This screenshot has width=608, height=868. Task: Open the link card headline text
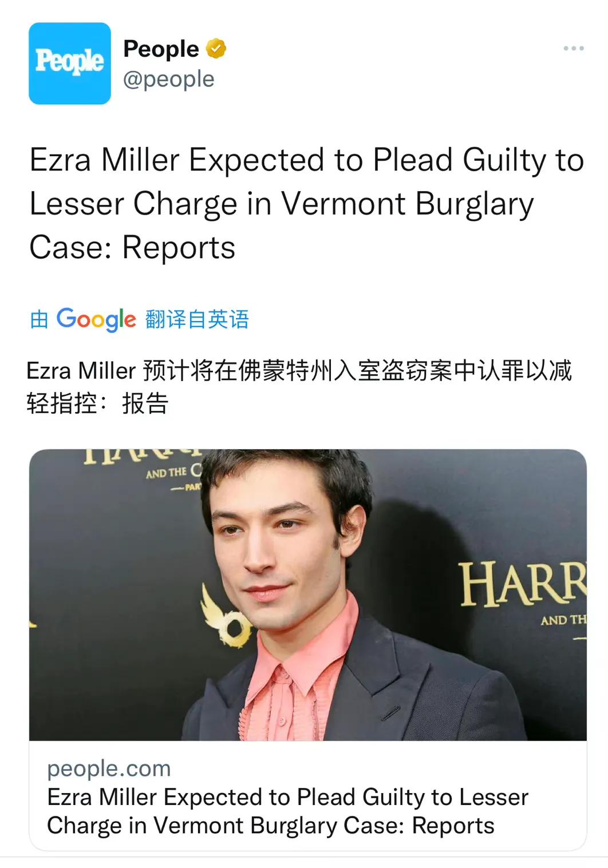point(287,811)
